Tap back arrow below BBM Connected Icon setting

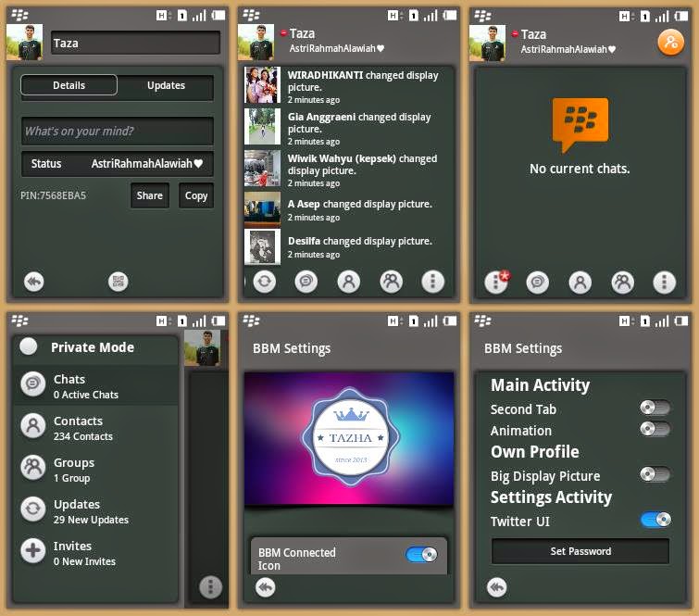265,587
